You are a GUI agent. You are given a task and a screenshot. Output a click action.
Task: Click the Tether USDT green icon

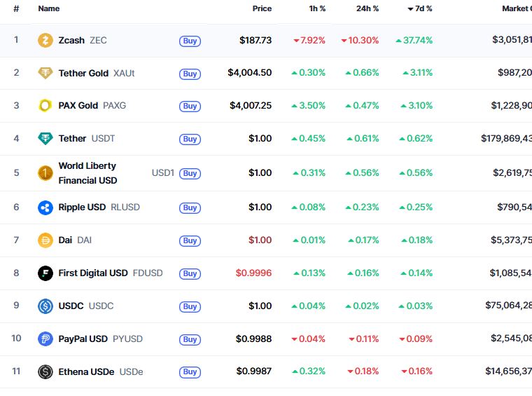pos(45,139)
